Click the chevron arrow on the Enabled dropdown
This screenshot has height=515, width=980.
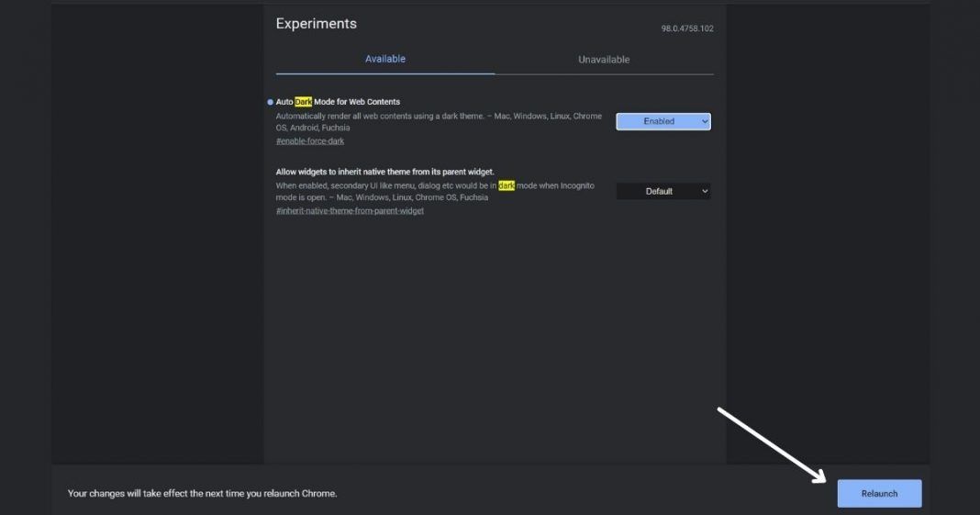click(704, 121)
